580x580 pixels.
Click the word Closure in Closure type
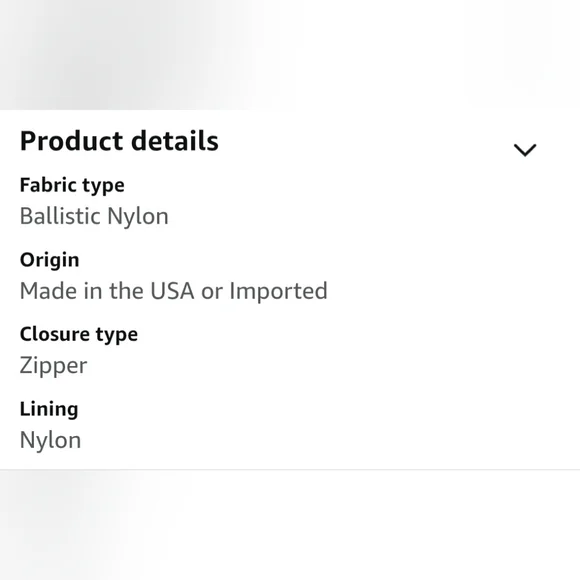(55, 334)
